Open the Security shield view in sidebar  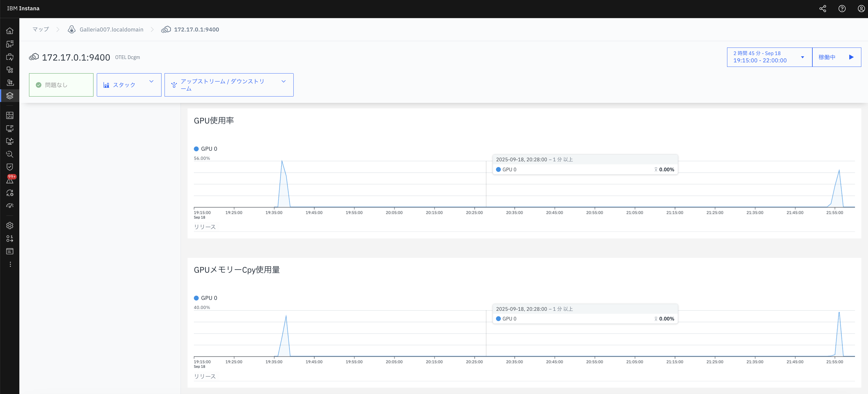point(10,166)
